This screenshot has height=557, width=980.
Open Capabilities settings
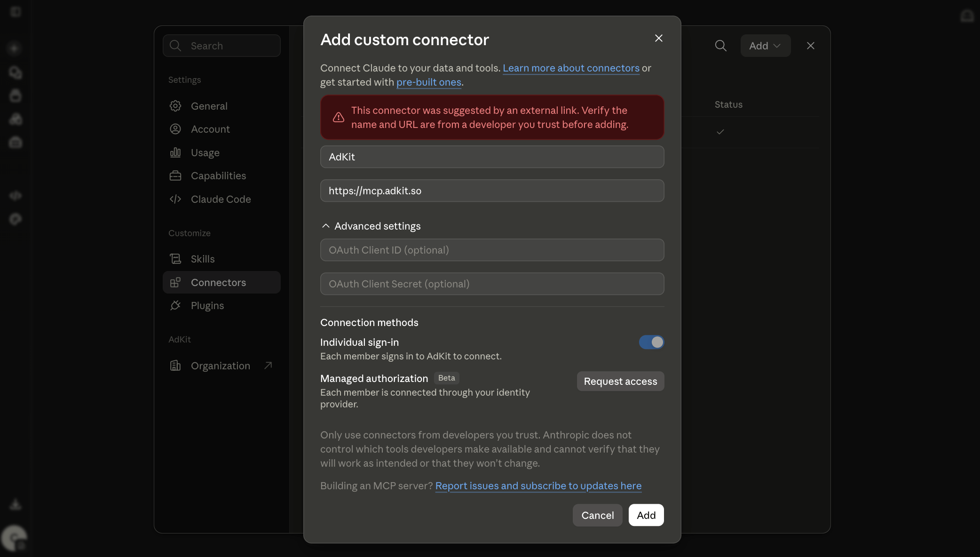tap(221, 175)
